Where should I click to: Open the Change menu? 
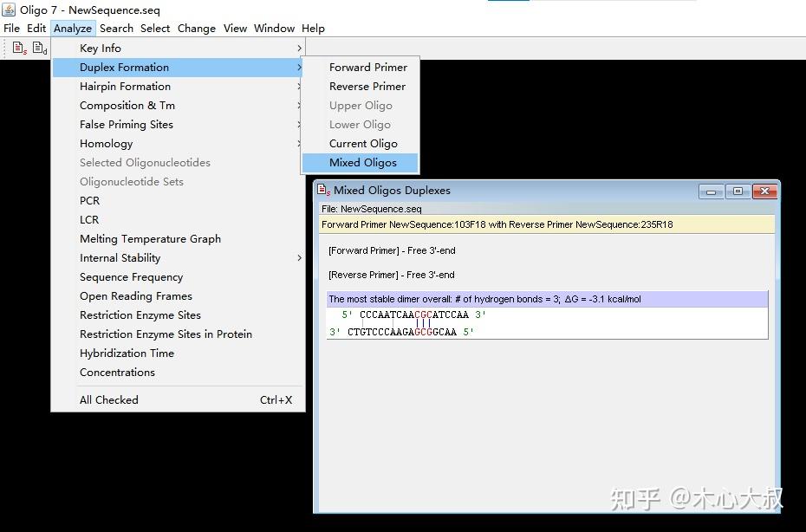pos(197,29)
